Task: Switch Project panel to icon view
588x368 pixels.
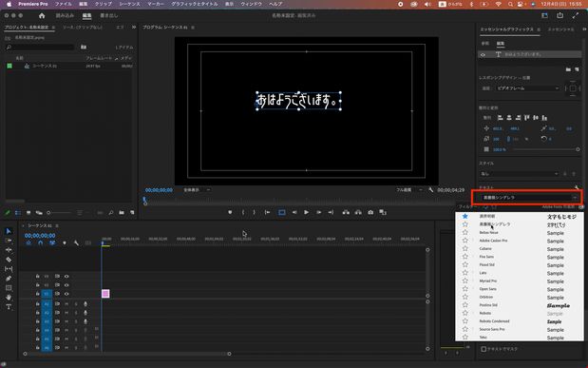Action: [x=28, y=213]
